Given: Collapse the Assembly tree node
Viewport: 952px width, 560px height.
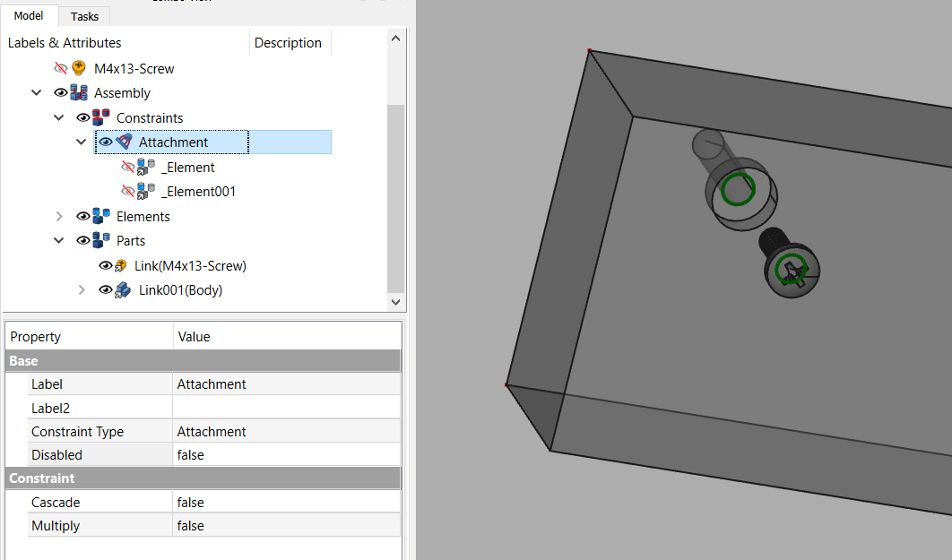Looking at the screenshot, I should [36, 92].
